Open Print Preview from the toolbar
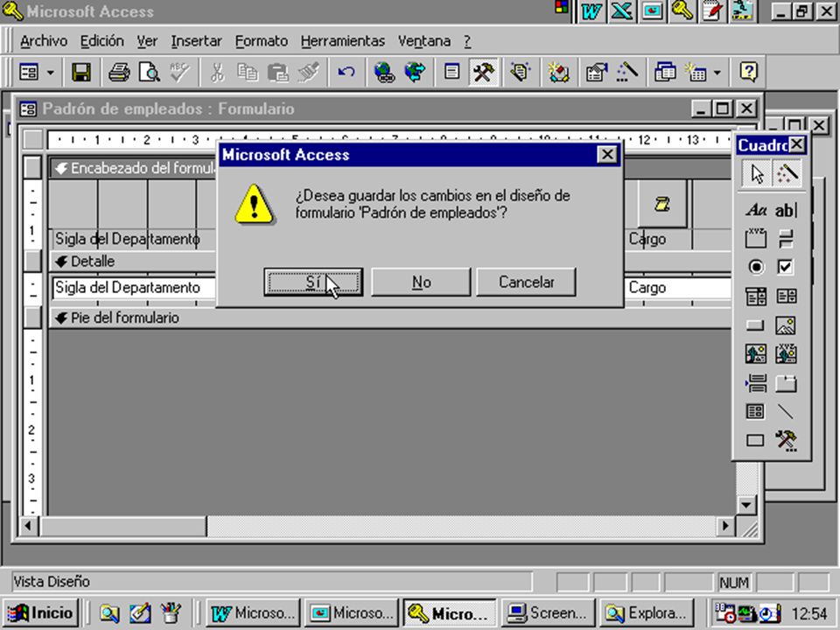 click(150, 72)
